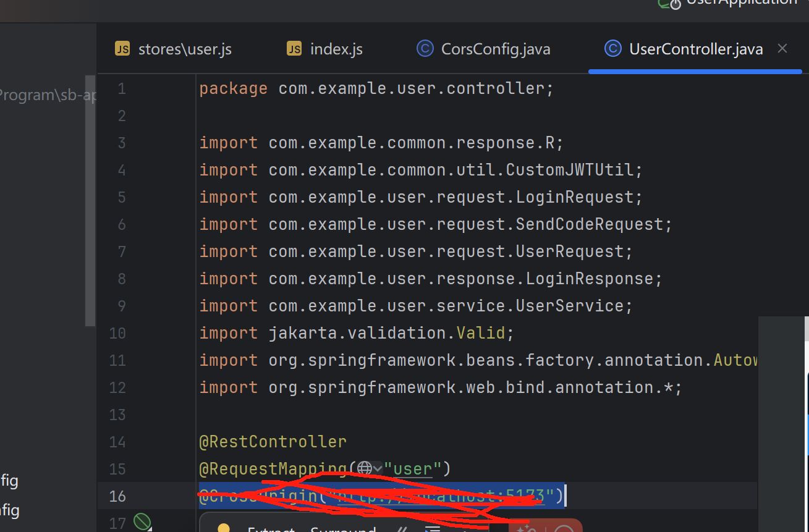Click line number 1 in the gutter
The image size is (809, 532).
121,88
